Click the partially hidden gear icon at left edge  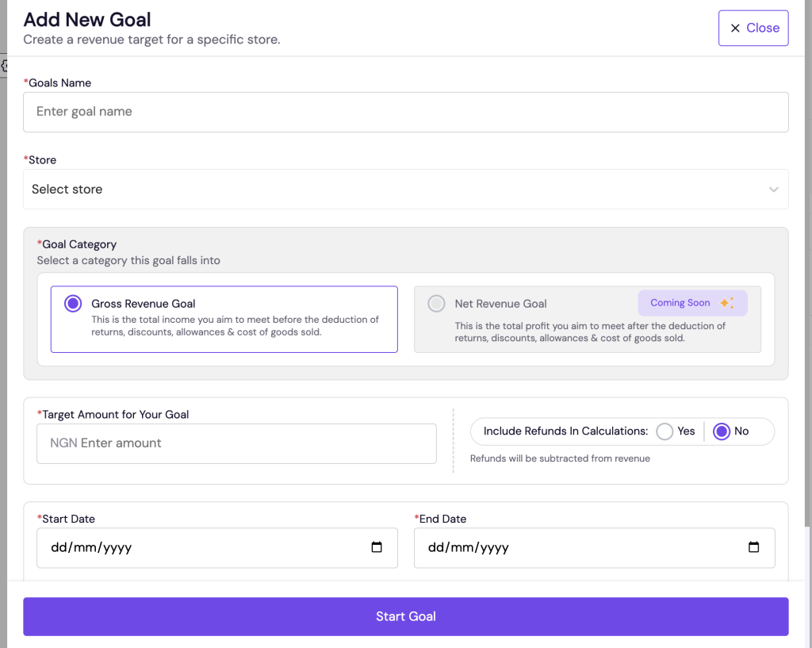4,66
